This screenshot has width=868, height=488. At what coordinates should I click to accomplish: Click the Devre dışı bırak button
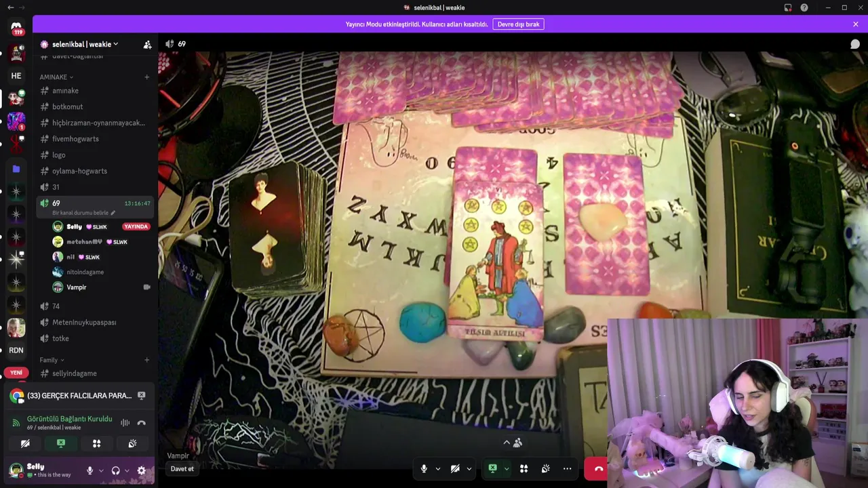(x=518, y=24)
